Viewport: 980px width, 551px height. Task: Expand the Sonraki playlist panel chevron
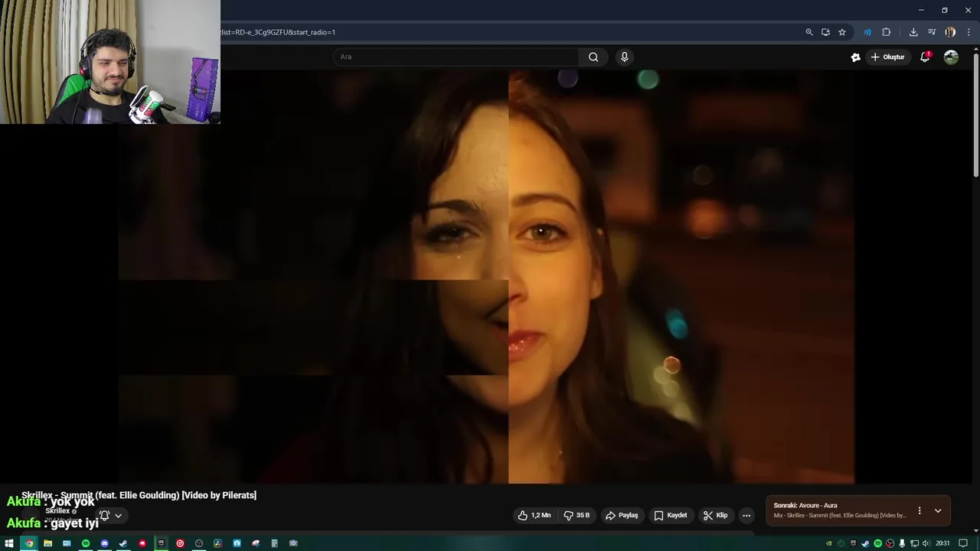(x=938, y=510)
